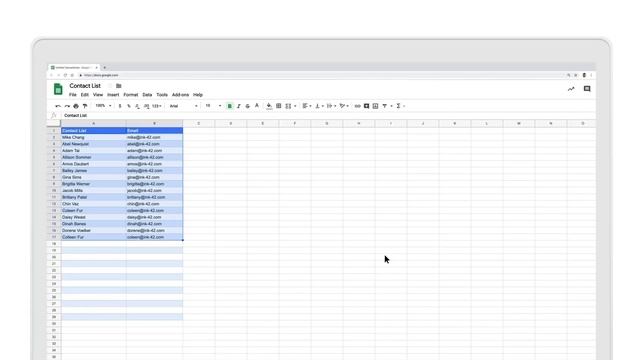Toggle Bold formatting button

click(x=230, y=106)
